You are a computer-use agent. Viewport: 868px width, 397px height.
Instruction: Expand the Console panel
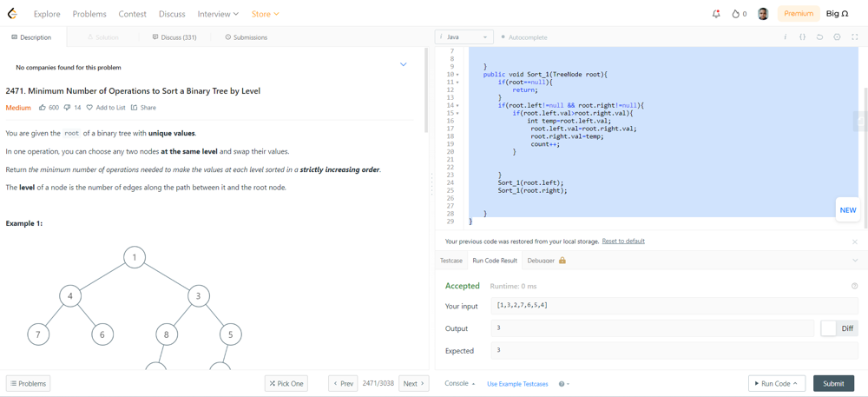459,383
